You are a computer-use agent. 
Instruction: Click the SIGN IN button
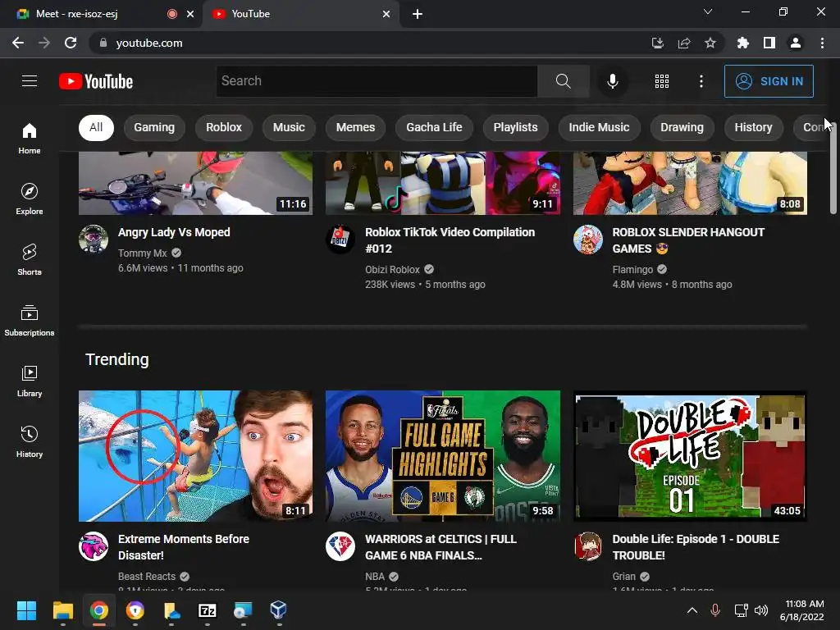pos(769,81)
